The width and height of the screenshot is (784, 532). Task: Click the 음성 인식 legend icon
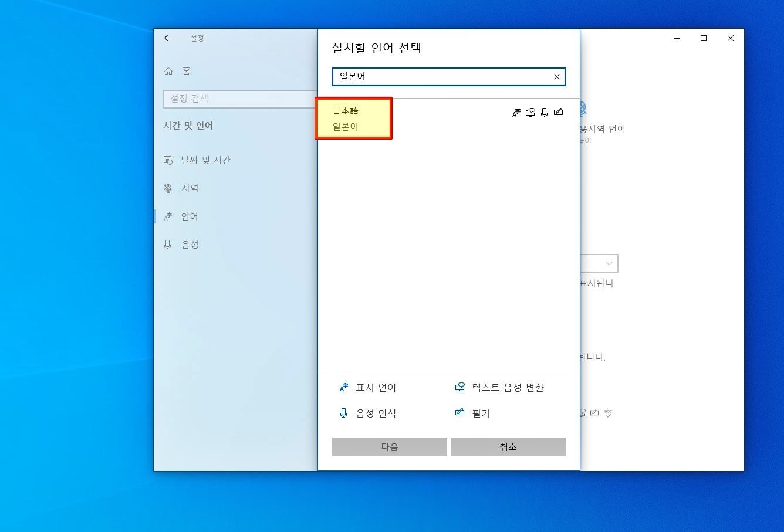[x=344, y=414]
